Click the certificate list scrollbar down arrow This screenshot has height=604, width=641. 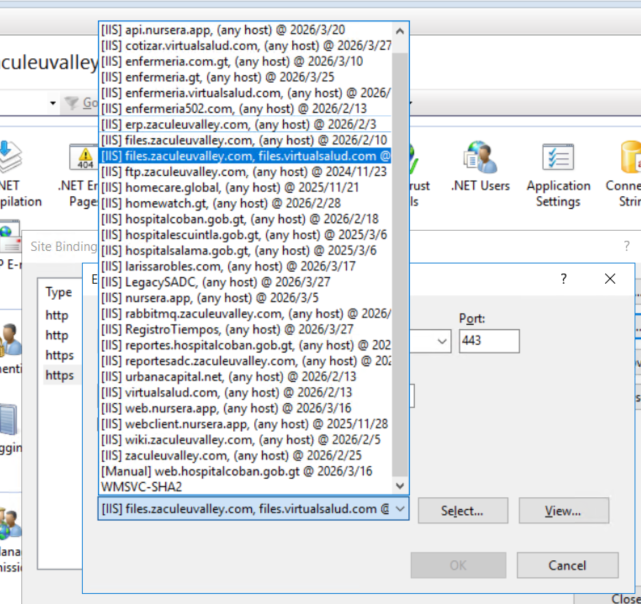point(401,486)
